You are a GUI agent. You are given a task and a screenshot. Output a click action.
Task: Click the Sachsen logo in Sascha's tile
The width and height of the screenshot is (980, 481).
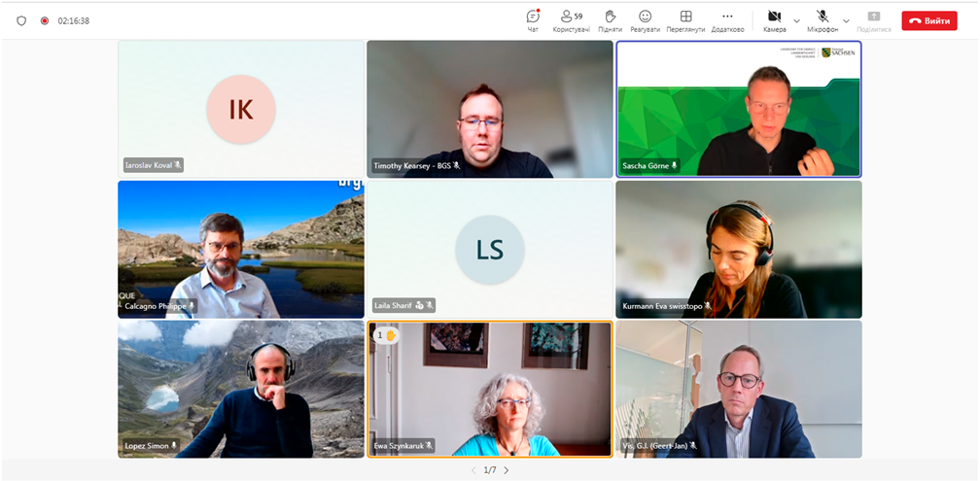click(837, 52)
